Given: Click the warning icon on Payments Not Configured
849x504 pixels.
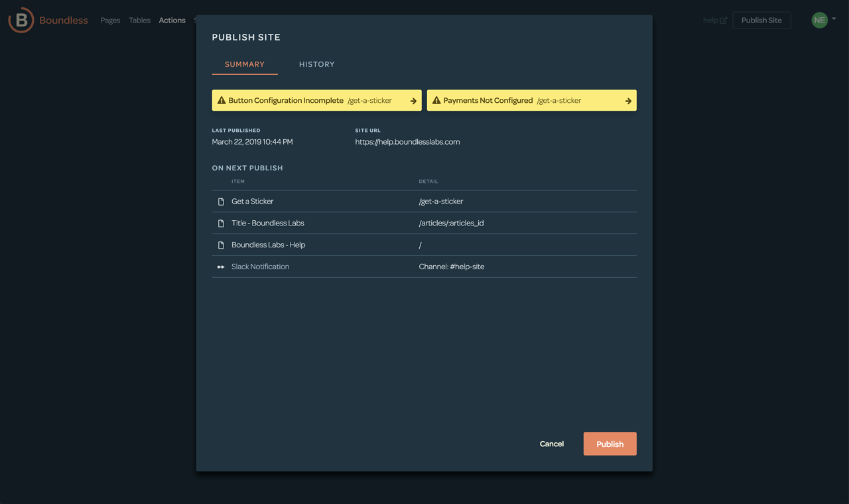Looking at the screenshot, I should [x=436, y=100].
